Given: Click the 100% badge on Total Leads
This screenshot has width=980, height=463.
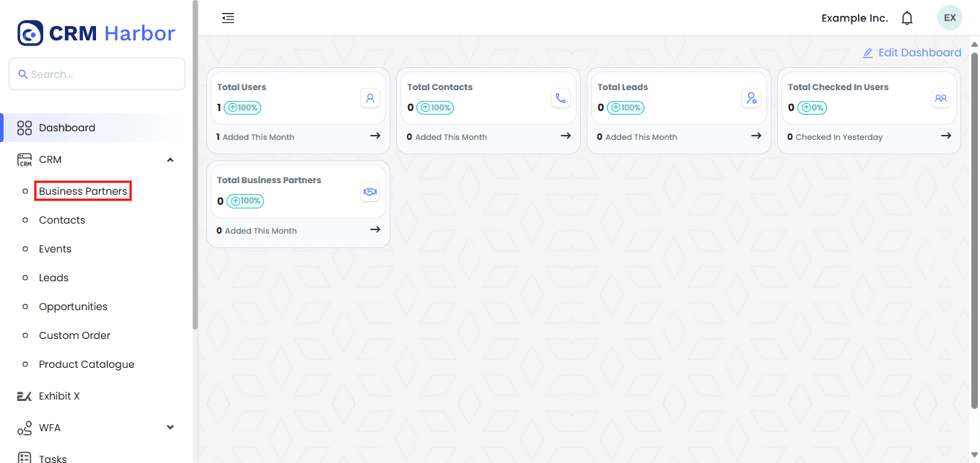Looking at the screenshot, I should (x=625, y=107).
